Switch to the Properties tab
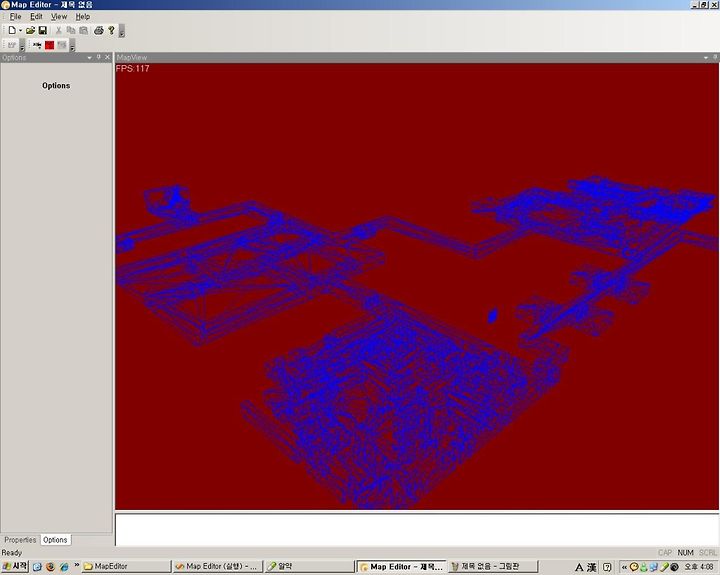 tap(20, 540)
